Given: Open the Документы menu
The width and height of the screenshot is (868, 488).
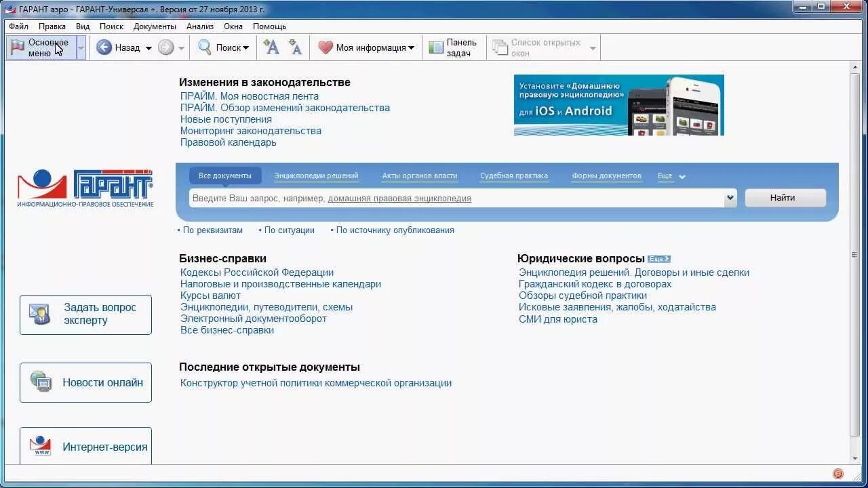Looking at the screenshot, I should coord(155,26).
